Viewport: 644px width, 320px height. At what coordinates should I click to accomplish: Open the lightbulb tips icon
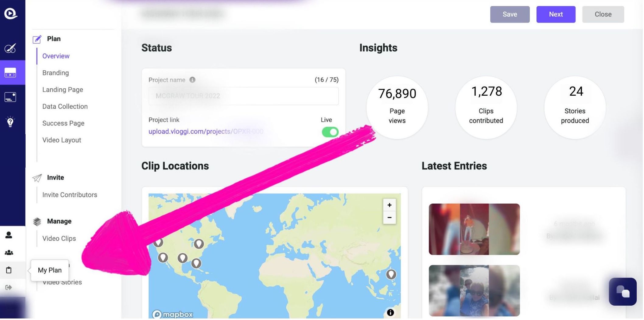pos(10,122)
